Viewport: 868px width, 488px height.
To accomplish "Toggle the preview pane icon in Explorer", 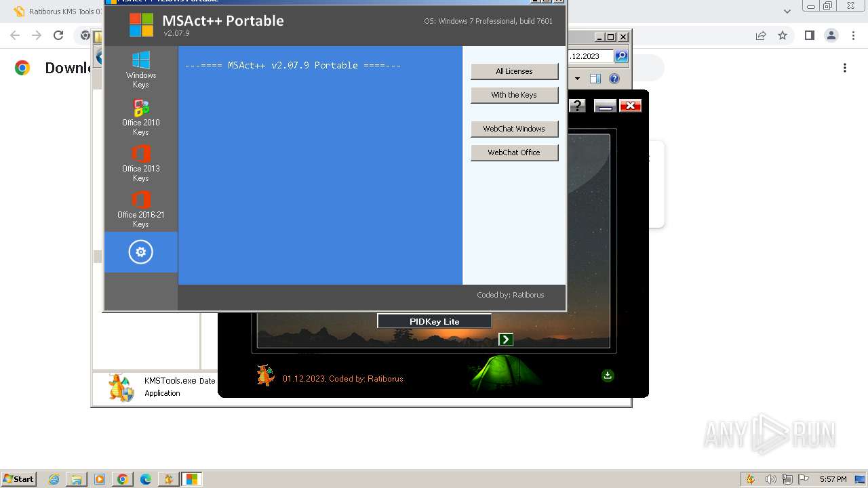I will [x=595, y=79].
